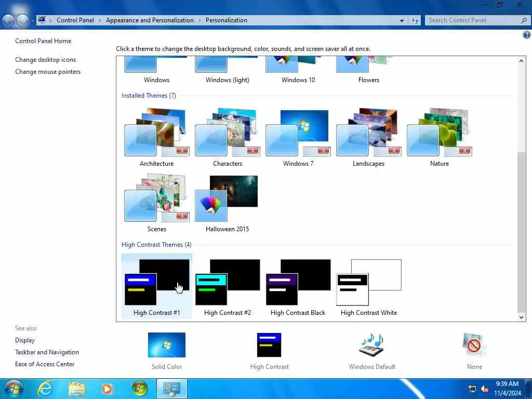The height and width of the screenshot is (399, 532).
Task: Click the Personalization breadcrumb
Action: tap(227, 20)
